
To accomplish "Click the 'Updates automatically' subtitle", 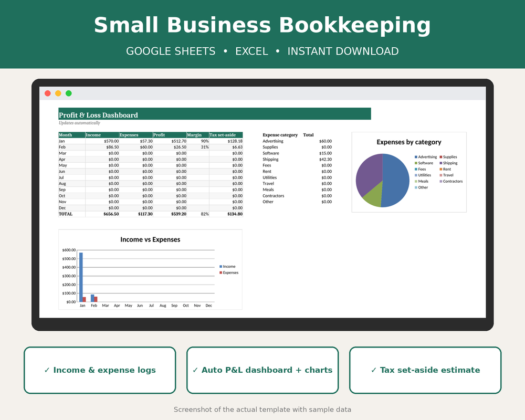I will (79, 123).
